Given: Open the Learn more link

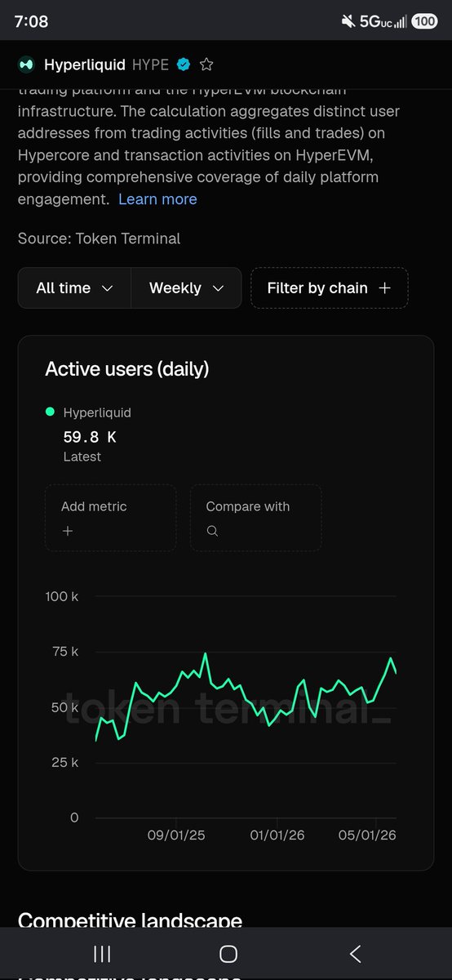Looking at the screenshot, I should click(157, 199).
